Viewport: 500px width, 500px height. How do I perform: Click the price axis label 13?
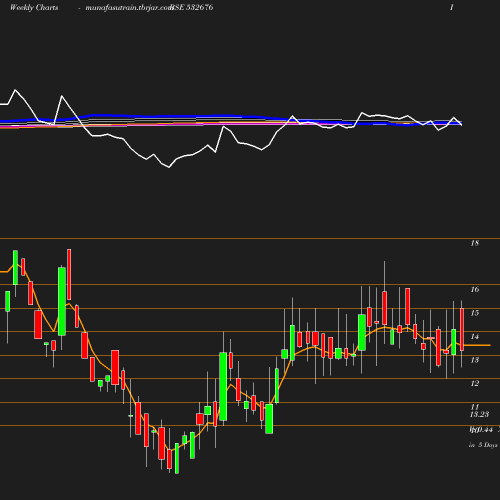tap(475, 360)
